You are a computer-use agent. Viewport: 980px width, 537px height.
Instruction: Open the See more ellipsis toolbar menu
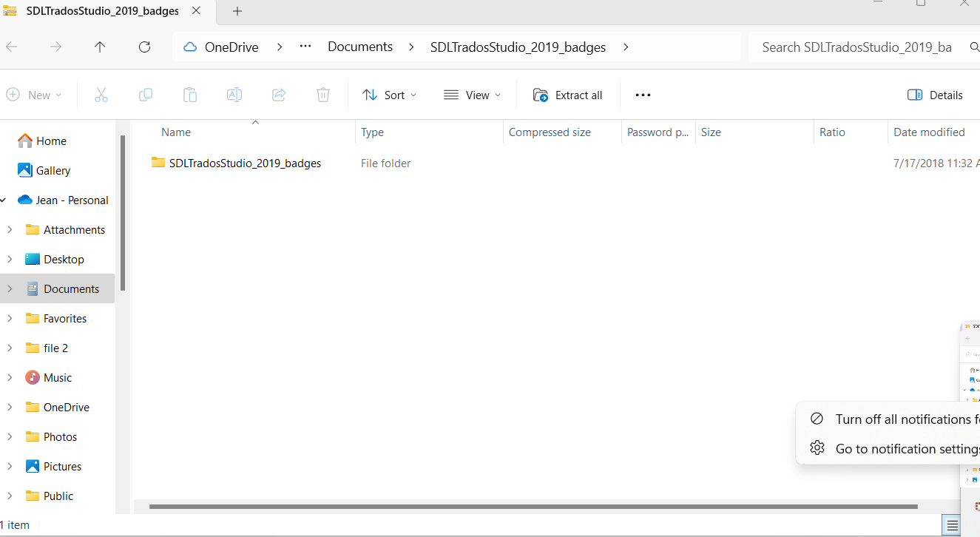point(643,95)
